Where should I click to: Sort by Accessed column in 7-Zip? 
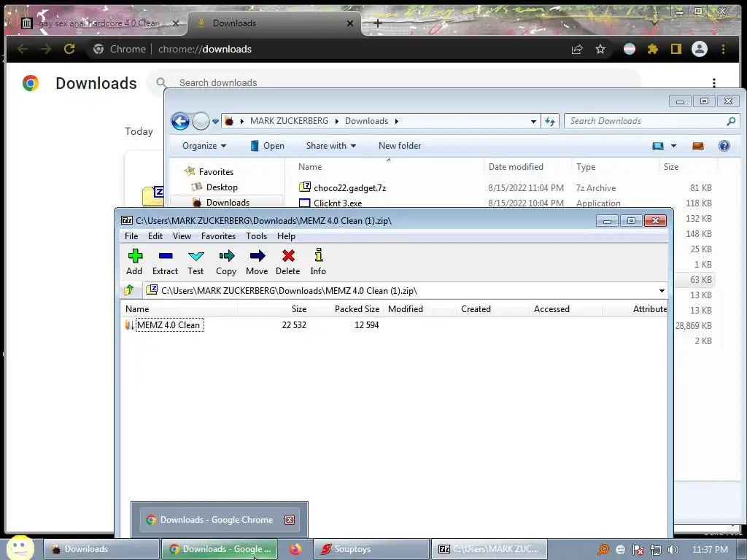565,309
